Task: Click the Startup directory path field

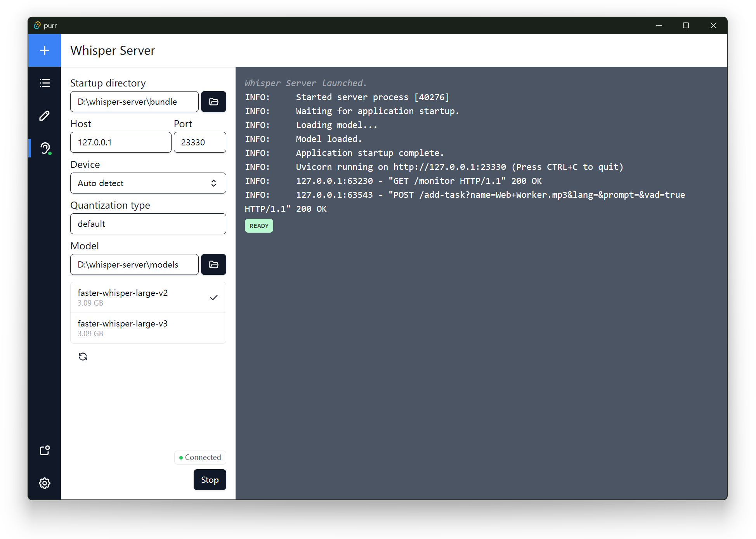Action: click(134, 102)
